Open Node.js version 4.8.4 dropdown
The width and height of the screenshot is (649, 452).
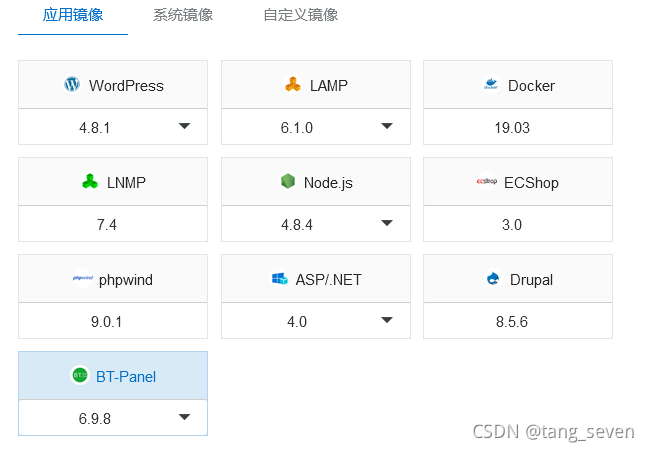click(x=316, y=224)
